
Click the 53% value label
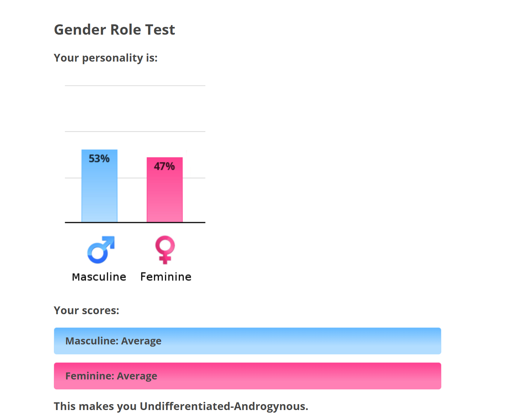99,159
